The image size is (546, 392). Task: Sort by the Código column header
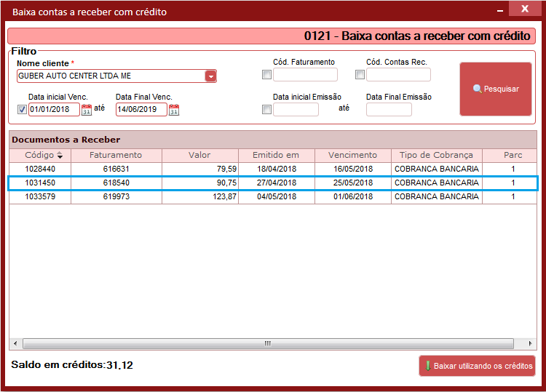(40, 155)
